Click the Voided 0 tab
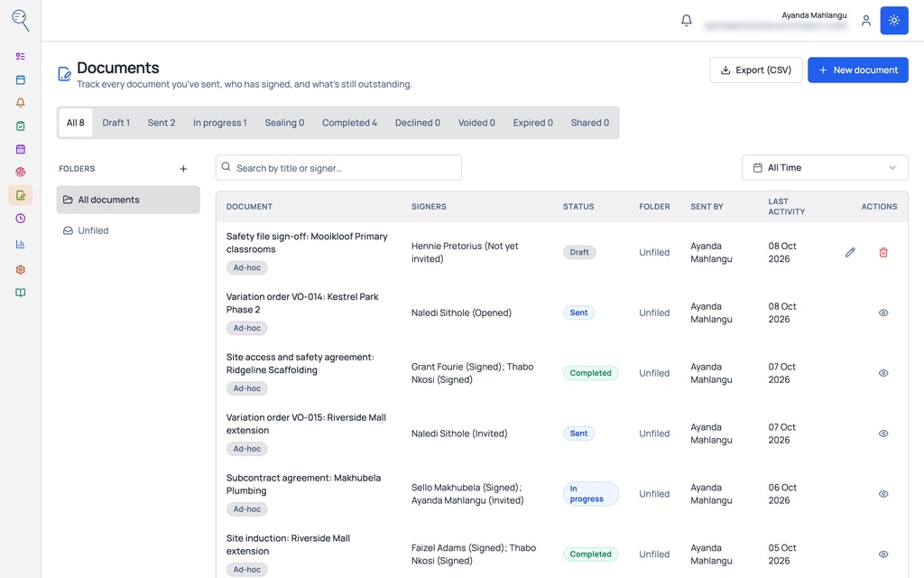This screenshot has height=578, width=924. tap(476, 123)
